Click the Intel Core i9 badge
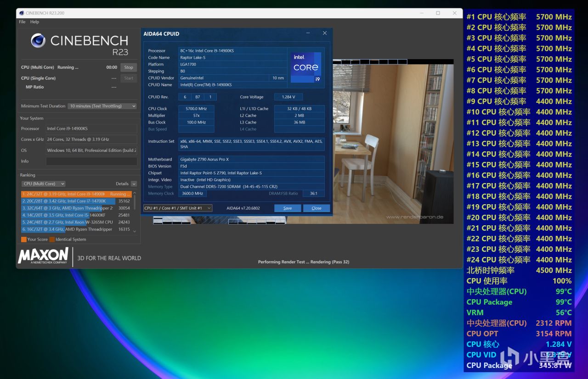This screenshot has width=588, height=379. pos(306,67)
